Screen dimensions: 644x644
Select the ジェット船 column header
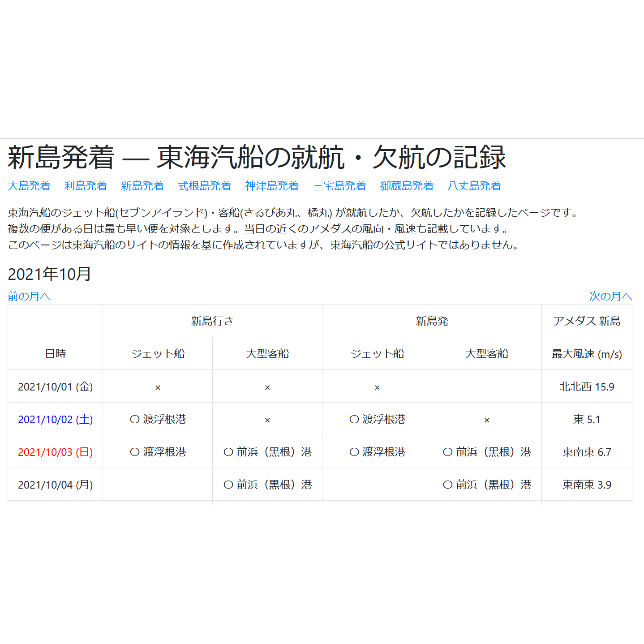[157, 353]
